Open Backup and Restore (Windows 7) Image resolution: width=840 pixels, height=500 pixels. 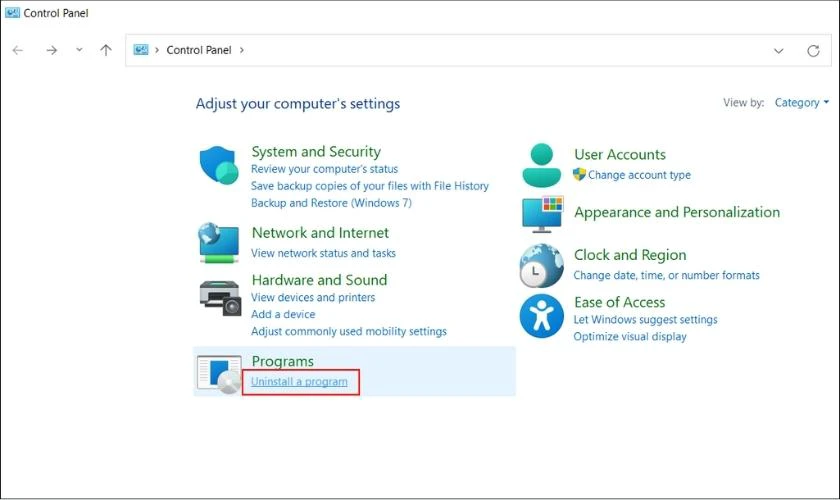pos(331,203)
